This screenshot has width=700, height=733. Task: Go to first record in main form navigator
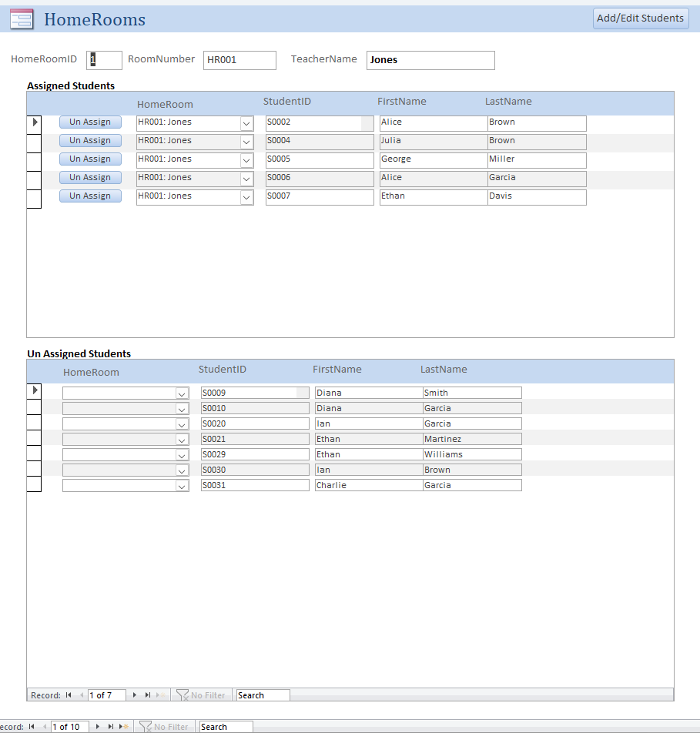point(32,727)
